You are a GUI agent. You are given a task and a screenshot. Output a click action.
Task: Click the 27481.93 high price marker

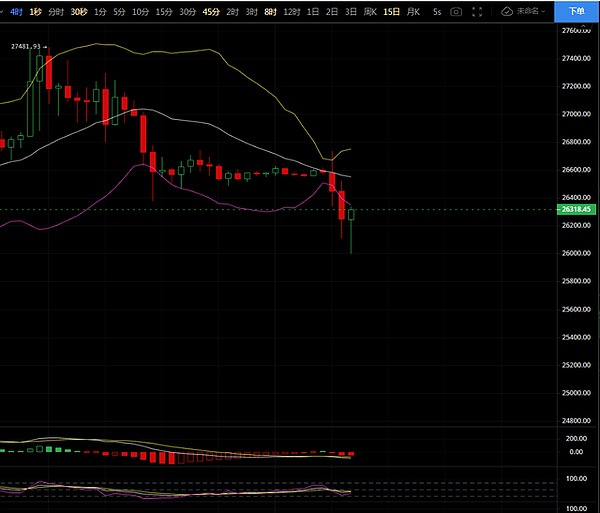coord(26,47)
